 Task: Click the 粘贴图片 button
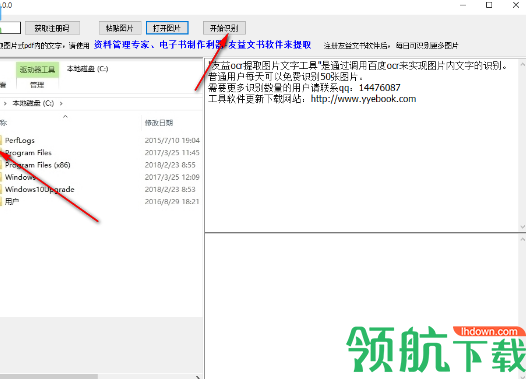(120, 28)
